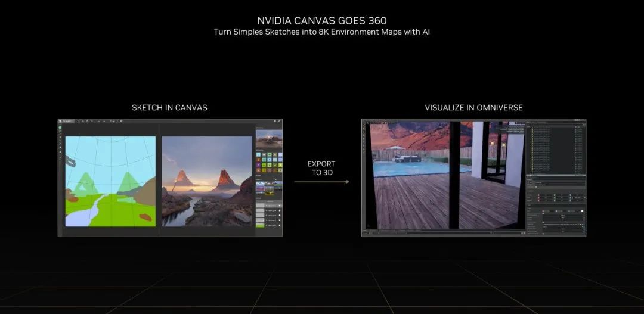
Task: Pick the purple material swatch
Action: (258, 165)
